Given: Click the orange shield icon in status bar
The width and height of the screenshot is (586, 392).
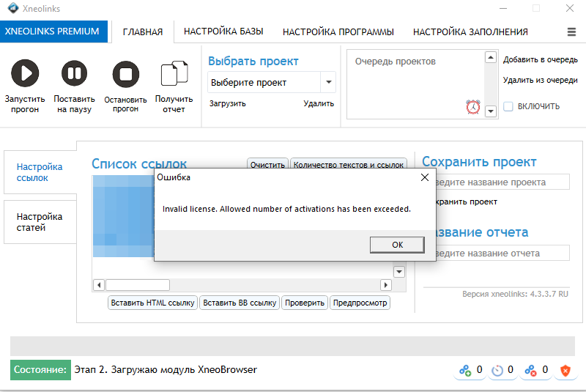Looking at the screenshot, I should pyautogui.click(x=565, y=370).
